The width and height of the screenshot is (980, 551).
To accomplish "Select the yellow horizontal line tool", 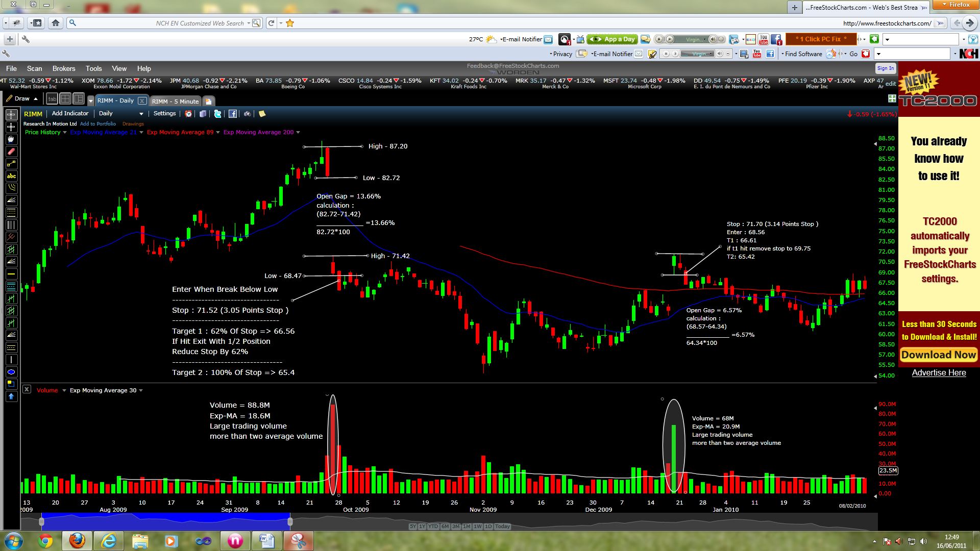I will tap(11, 274).
